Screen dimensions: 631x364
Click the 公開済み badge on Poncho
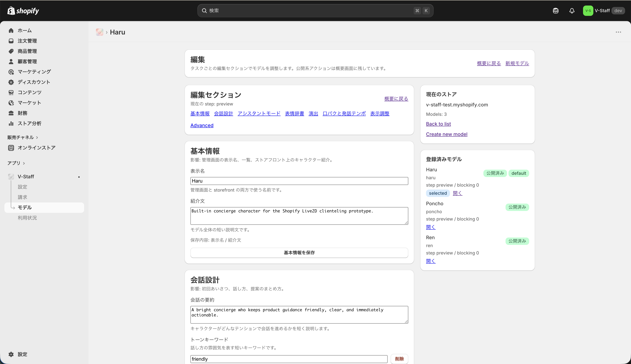(x=517, y=207)
